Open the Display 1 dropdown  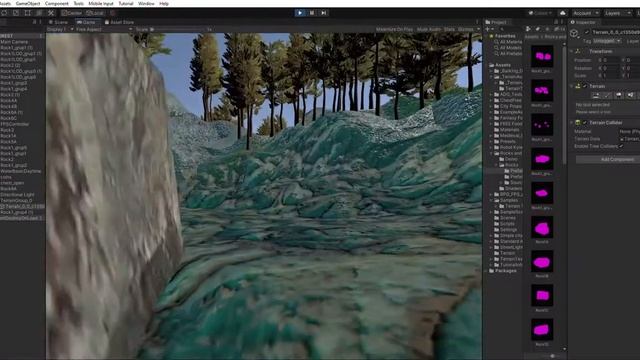pos(60,29)
